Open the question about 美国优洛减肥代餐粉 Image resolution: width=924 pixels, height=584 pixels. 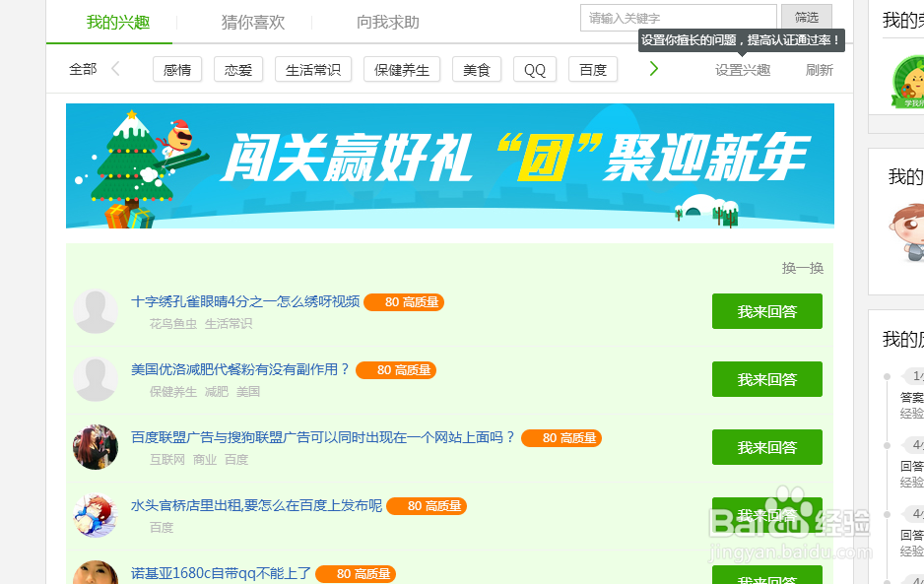click(x=240, y=369)
